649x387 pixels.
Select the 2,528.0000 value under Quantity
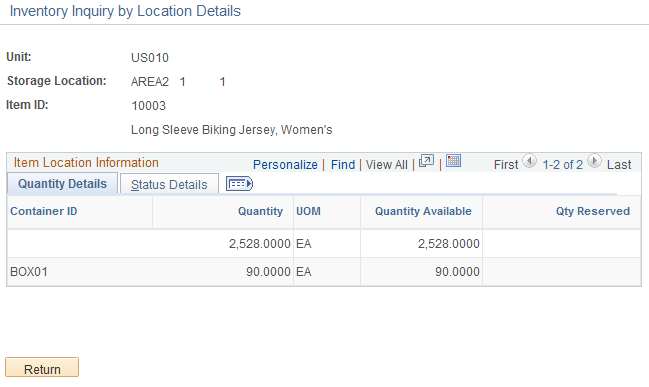260,244
